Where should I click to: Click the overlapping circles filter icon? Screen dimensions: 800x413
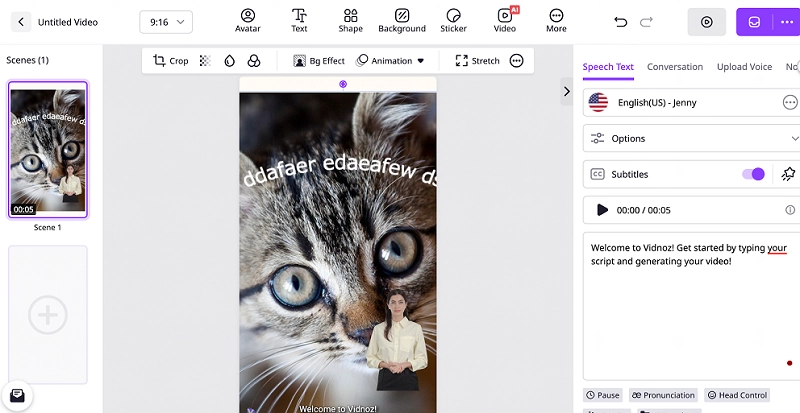[254, 61]
